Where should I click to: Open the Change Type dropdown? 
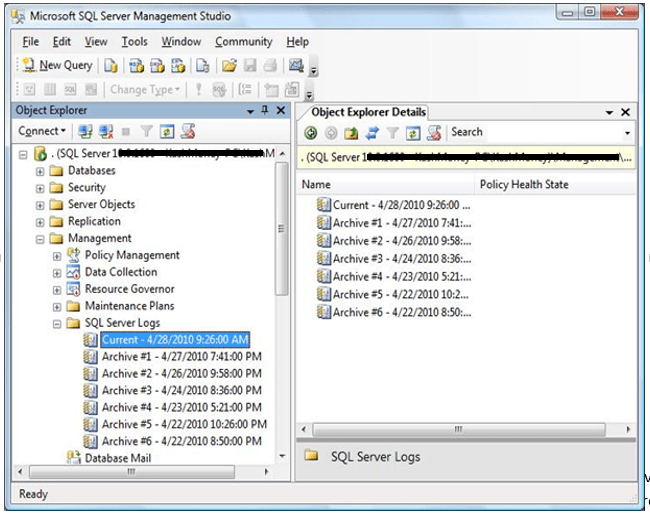click(145, 90)
